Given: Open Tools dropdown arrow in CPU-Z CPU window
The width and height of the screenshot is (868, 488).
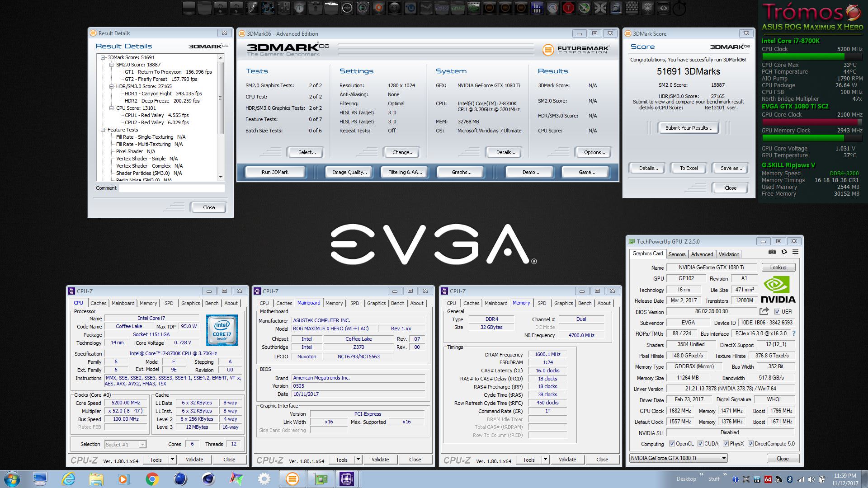Looking at the screenshot, I should pyautogui.click(x=172, y=460).
